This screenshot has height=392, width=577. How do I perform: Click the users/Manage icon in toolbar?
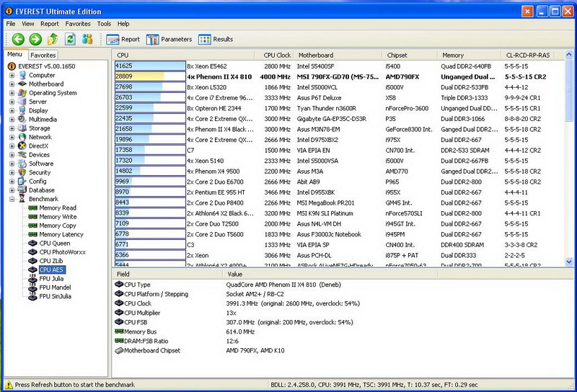[87, 39]
